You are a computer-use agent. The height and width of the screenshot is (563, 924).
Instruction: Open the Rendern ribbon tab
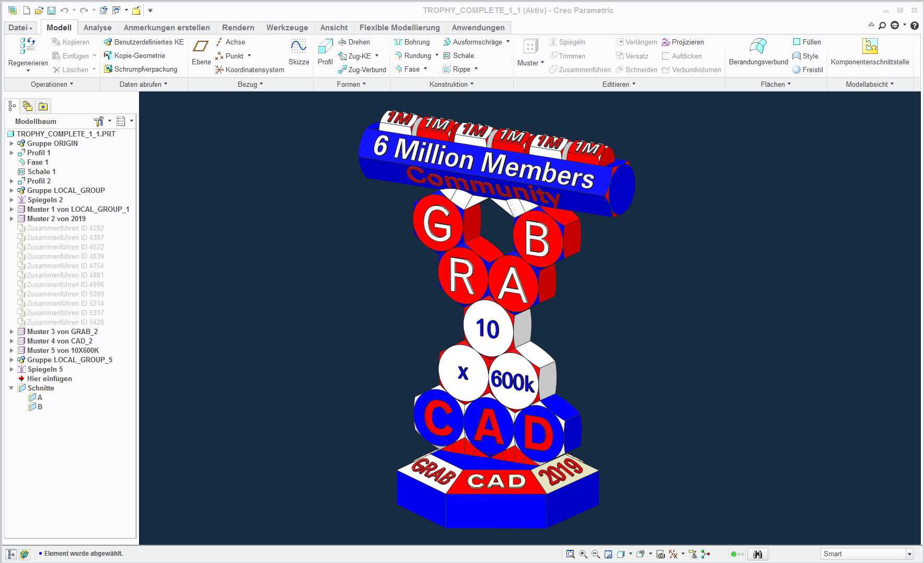point(238,28)
